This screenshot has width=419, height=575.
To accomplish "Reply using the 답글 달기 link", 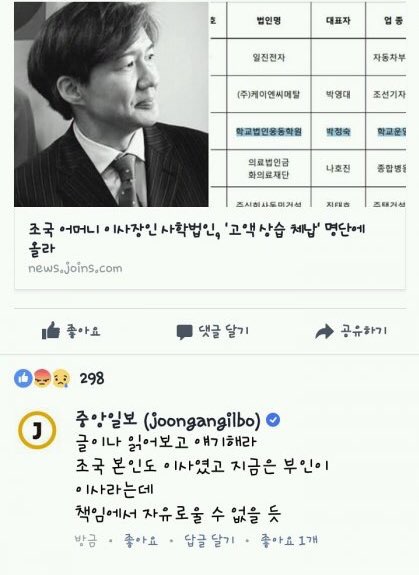I will tap(209, 541).
